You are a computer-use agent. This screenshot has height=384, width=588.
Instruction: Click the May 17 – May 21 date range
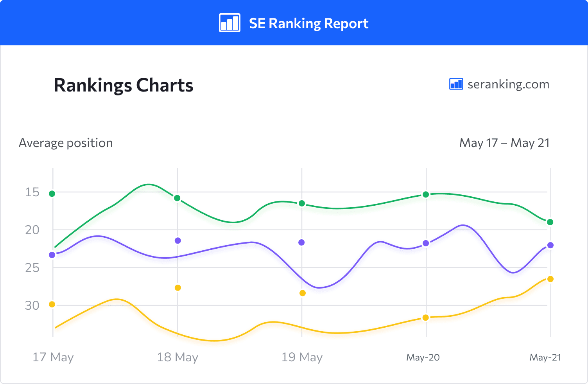[504, 143]
